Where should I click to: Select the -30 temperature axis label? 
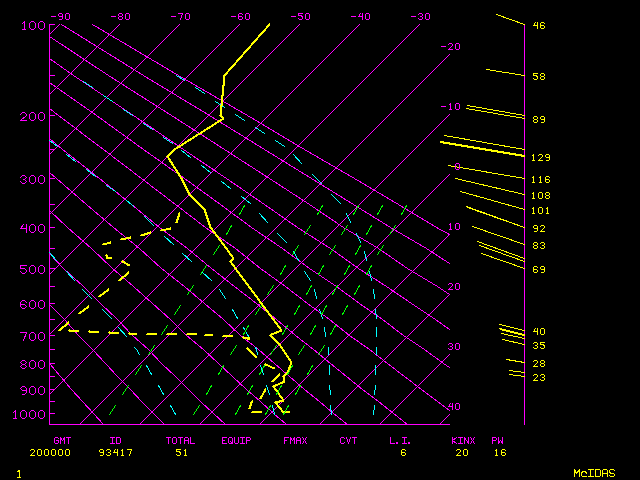421,17
